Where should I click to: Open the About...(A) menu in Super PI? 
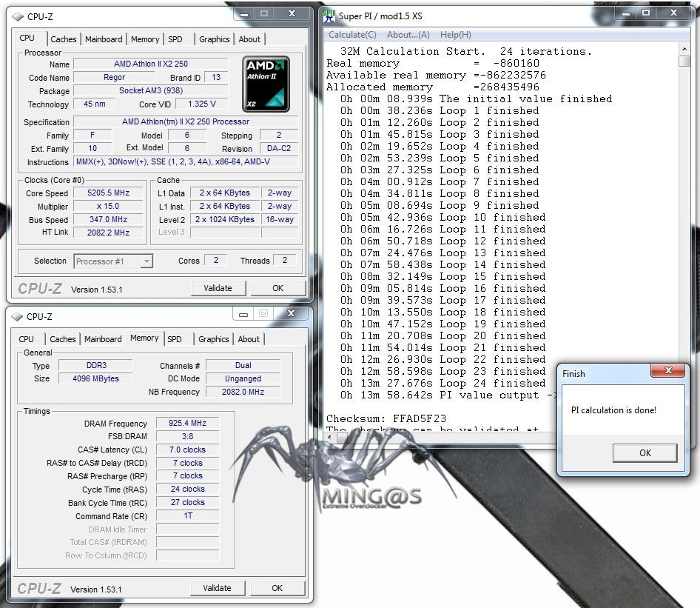point(408,35)
